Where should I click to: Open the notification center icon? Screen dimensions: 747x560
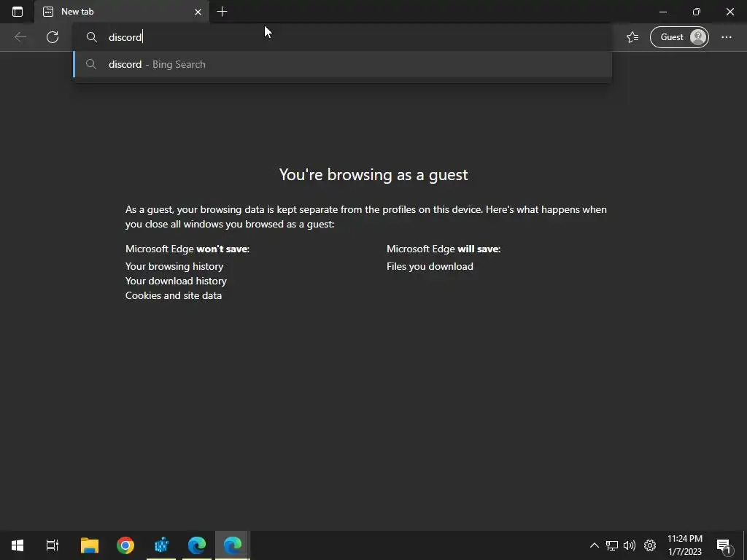[724, 545]
